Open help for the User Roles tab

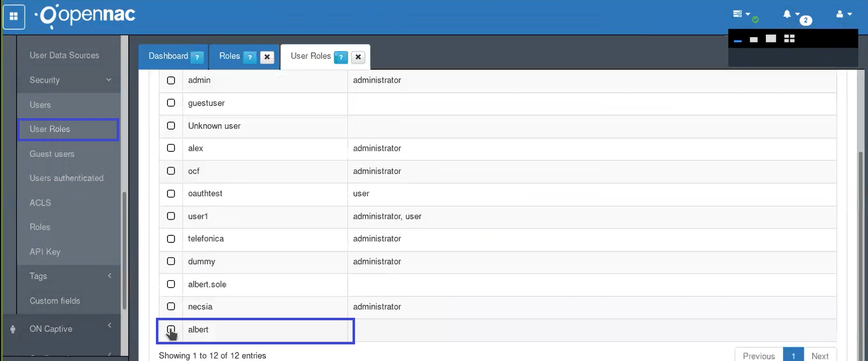click(x=341, y=57)
